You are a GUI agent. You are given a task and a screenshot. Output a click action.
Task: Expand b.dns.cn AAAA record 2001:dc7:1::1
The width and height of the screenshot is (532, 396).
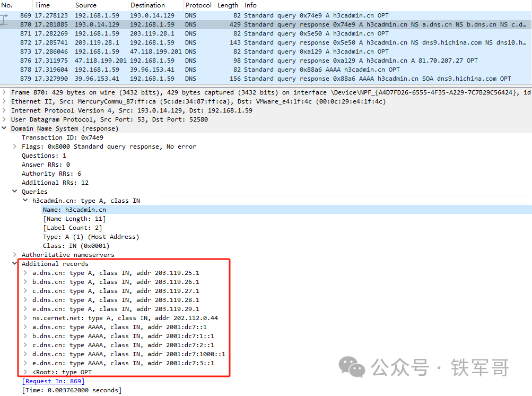pyautogui.click(x=25, y=335)
